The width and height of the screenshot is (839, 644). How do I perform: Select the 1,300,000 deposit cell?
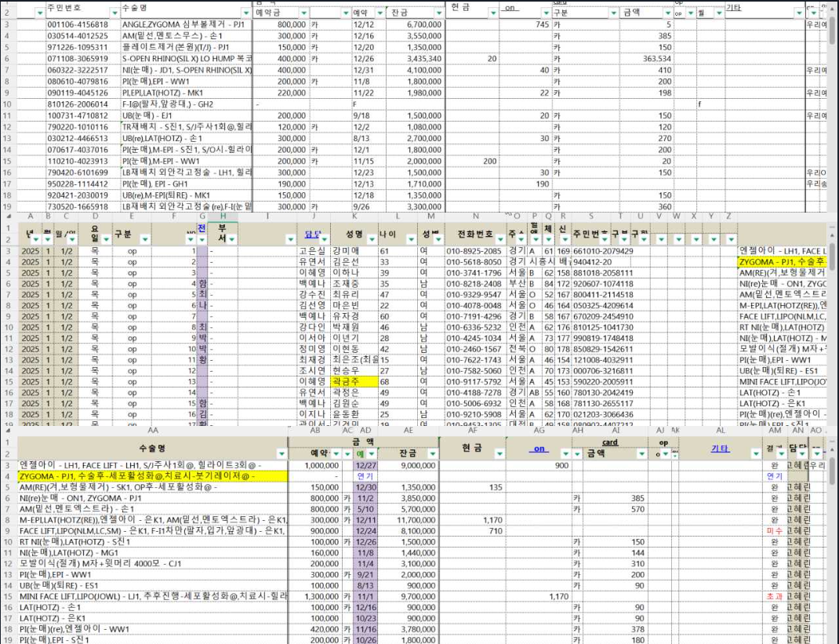tap(315, 596)
